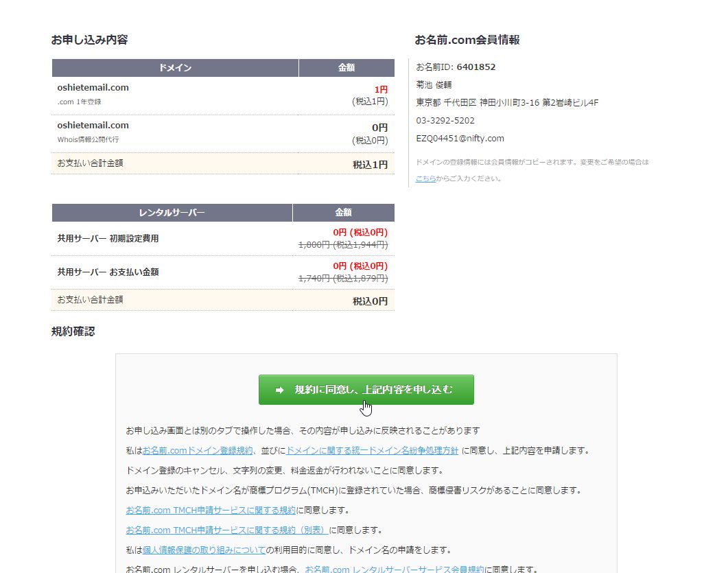Click the 共用サーバー 初期設定費用 row label

pyautogui.click(x=108, y=239)
